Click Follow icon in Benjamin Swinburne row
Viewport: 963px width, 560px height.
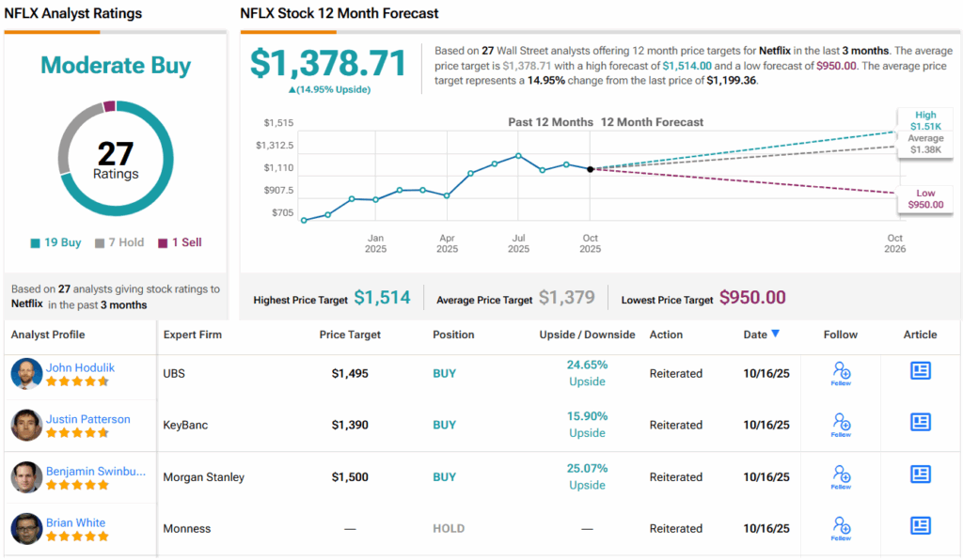tap(841, 476)
